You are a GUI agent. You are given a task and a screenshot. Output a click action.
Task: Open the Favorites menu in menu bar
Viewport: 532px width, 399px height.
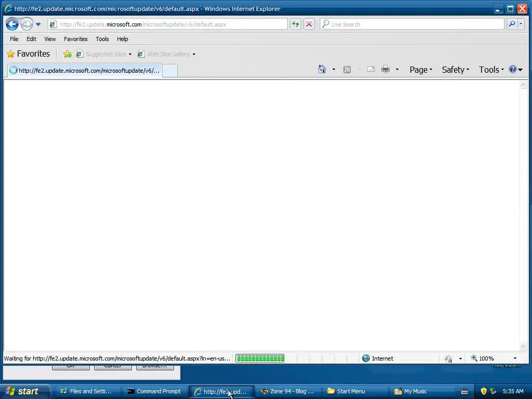(76, 39)
